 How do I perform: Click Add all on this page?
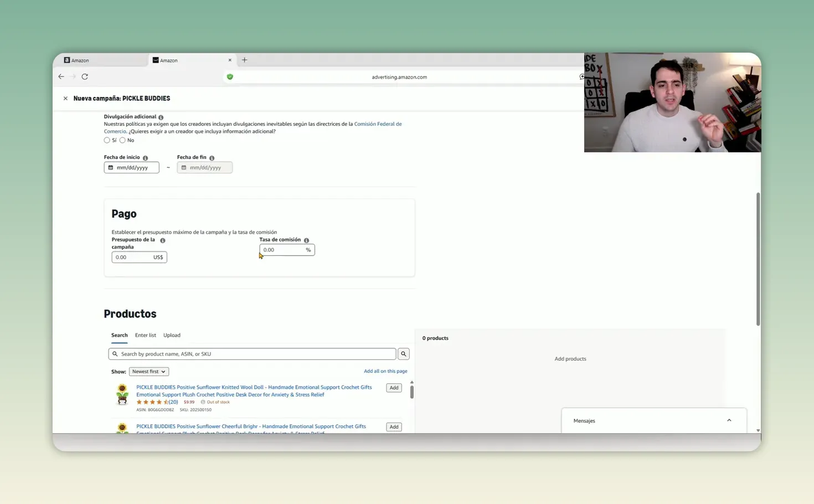coord(385,371)
